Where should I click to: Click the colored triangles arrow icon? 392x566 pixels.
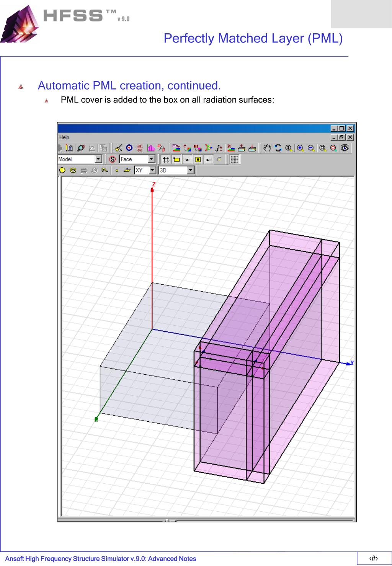coord(209,148)
